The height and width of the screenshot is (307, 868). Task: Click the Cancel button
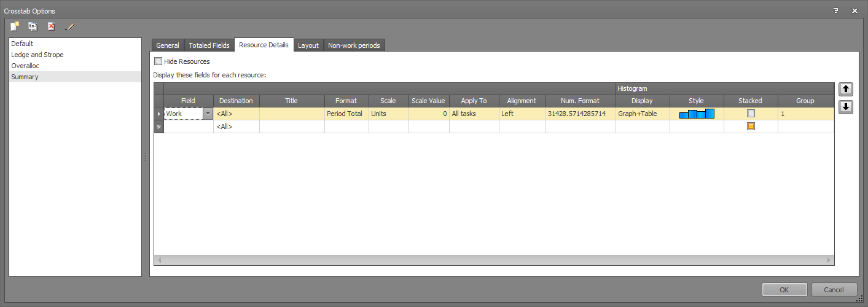[834, 290]
